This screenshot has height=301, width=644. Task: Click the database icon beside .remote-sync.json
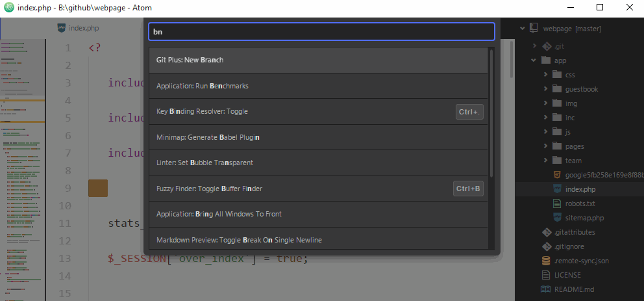click(x=546, y=261)
